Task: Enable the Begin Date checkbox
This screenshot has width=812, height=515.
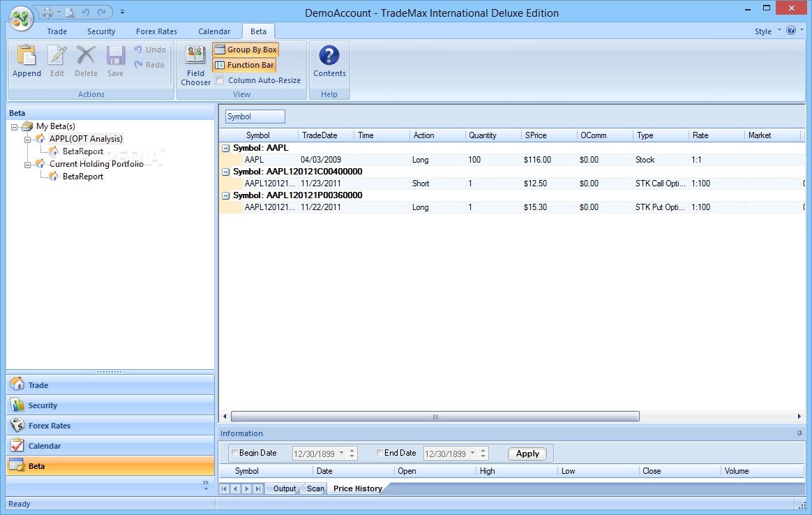Action: pos(234,452)
